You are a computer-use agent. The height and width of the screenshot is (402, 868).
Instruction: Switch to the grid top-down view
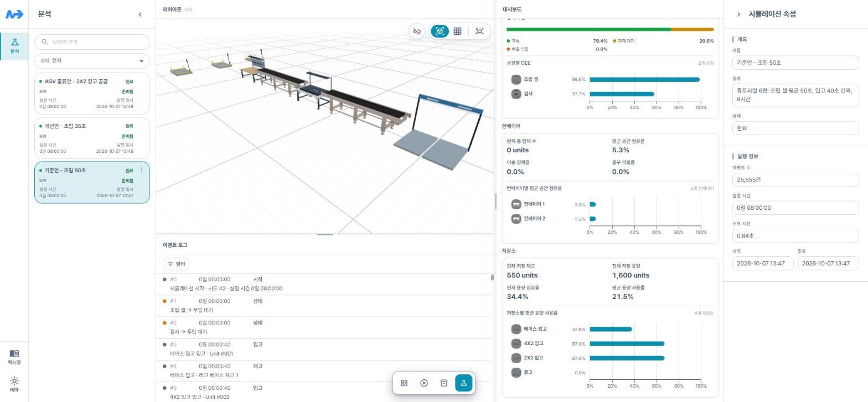[457, 32]
